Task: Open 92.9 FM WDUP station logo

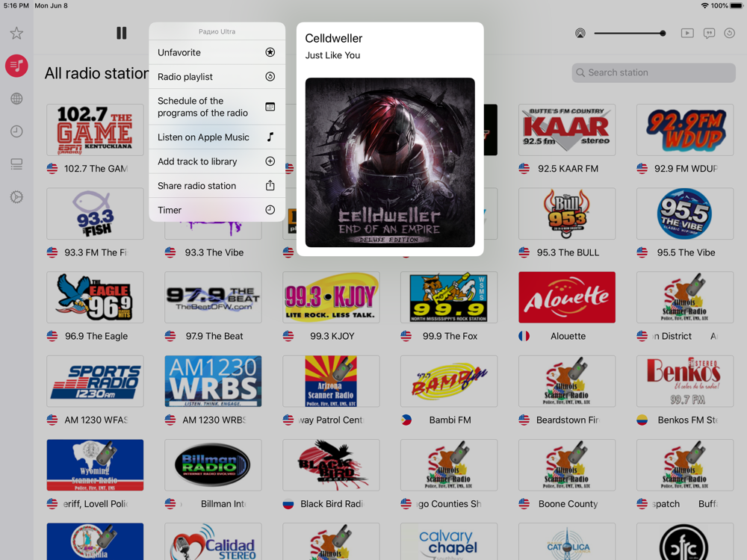Action: click(685, 130)
